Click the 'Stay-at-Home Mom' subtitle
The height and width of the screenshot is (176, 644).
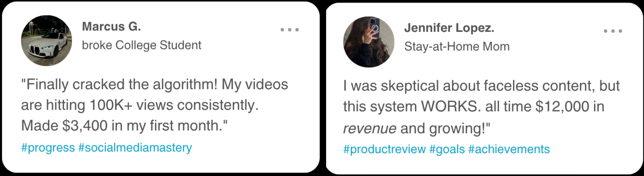pyautogui.click(x=457, y=46)
